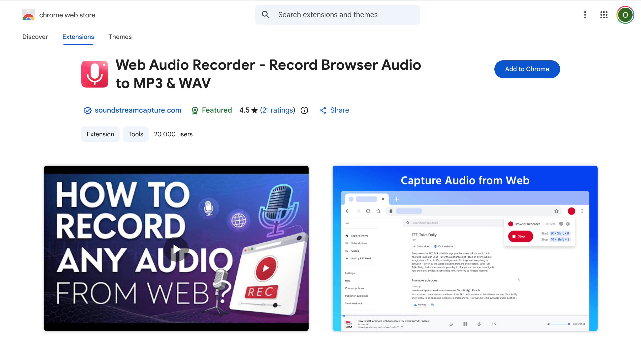Click the Featured badge icon
This screenshot has height=364, width=641.
coord(195,110)
